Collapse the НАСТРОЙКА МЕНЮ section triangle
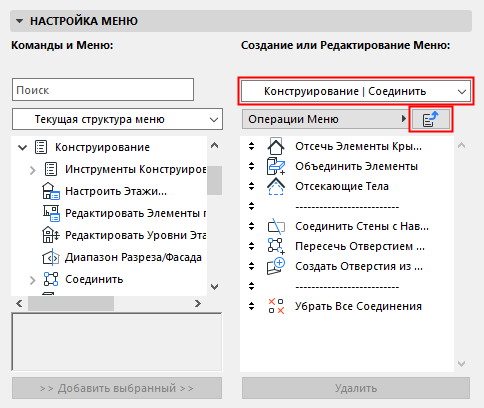 20,21
